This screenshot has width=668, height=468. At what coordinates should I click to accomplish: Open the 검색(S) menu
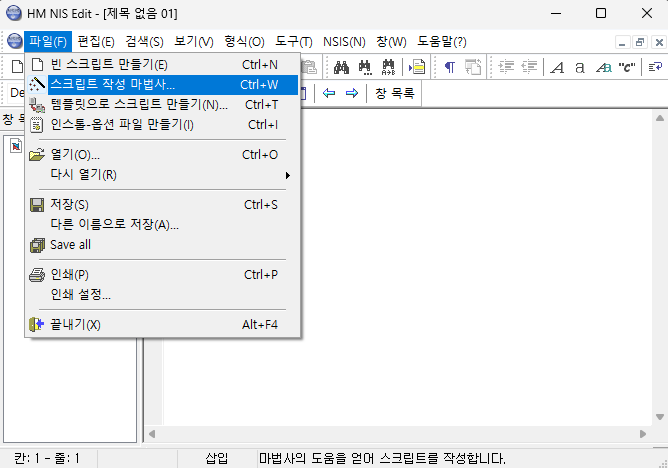click(144, 42)
